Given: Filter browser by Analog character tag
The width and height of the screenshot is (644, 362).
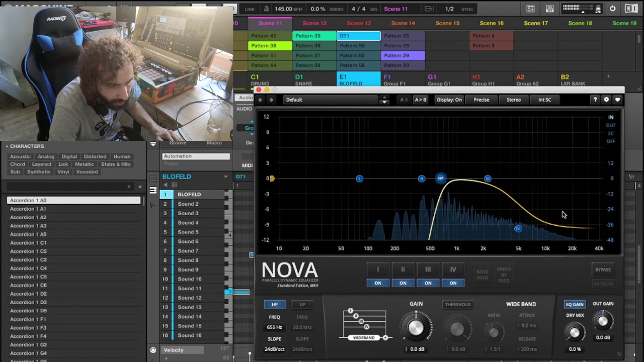Looking at the screenshot, I should tap(46, 156).
